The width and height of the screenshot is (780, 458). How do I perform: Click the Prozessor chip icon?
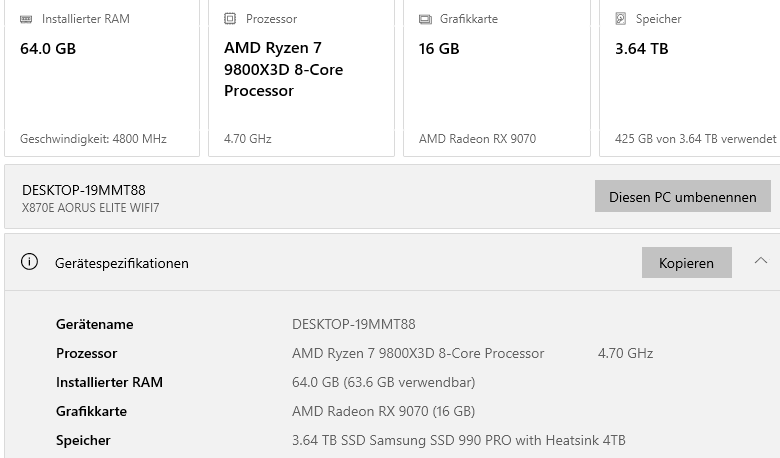(230, 19)
